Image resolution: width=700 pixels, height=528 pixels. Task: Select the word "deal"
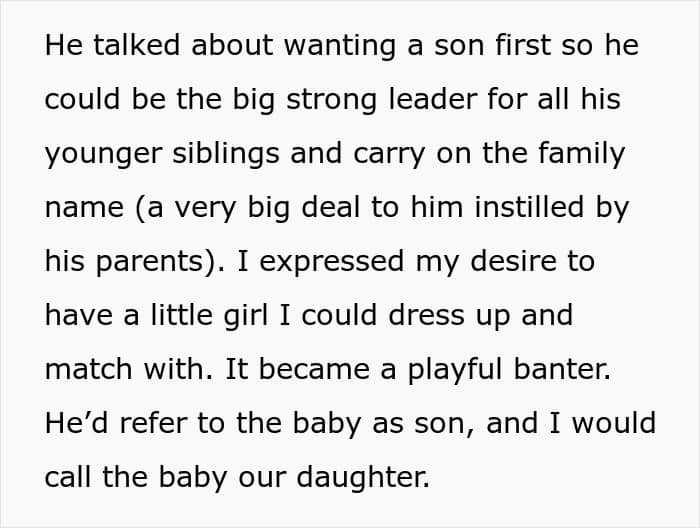[330, 207]
